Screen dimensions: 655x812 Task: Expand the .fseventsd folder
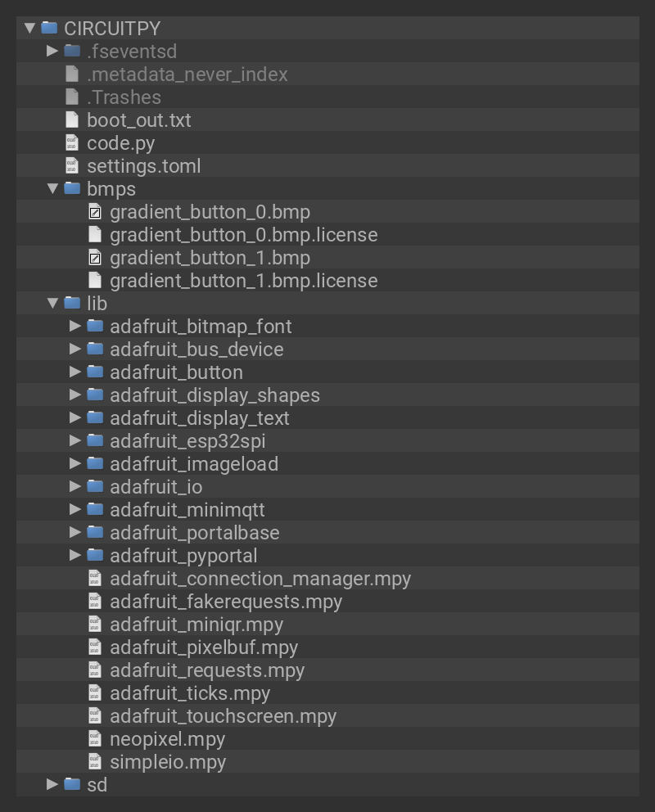52,52
